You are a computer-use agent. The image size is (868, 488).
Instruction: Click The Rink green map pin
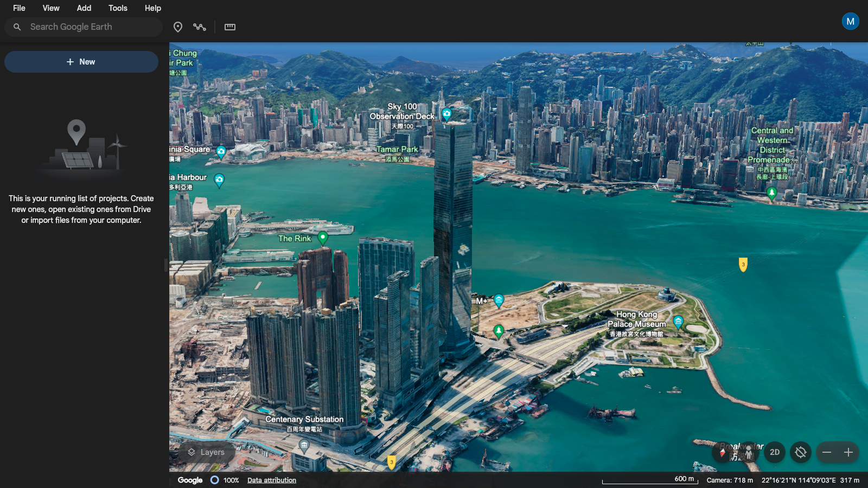coord(323,237)
